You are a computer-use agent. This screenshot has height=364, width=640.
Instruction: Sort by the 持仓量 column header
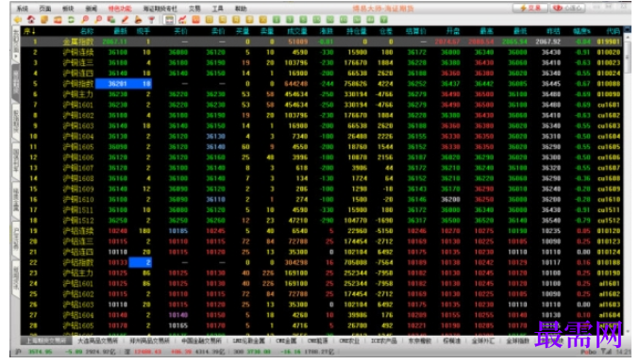(356, 31)
